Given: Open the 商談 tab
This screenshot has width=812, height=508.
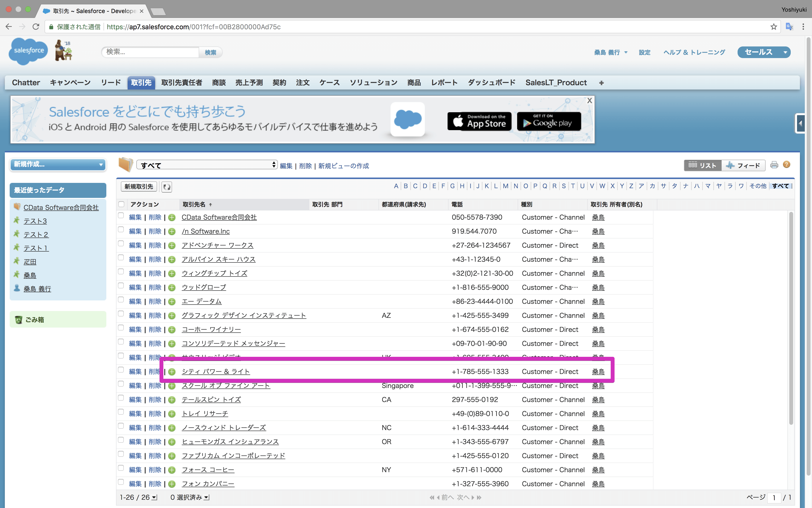Looking at the screenshot, I should [x=219, y=83].
